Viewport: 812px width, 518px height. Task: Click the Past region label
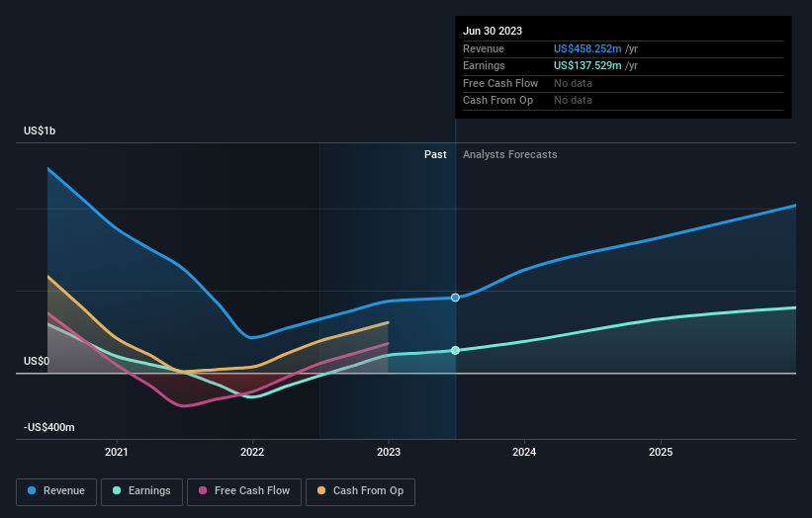tap(435, 155)
